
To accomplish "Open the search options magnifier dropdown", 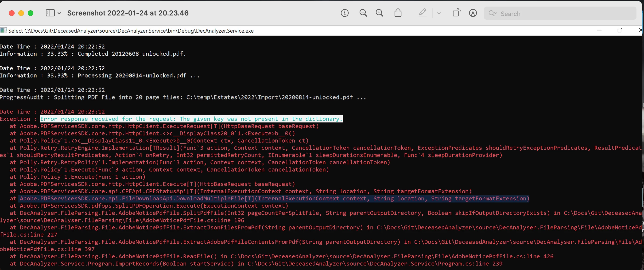I will point(493,13).
